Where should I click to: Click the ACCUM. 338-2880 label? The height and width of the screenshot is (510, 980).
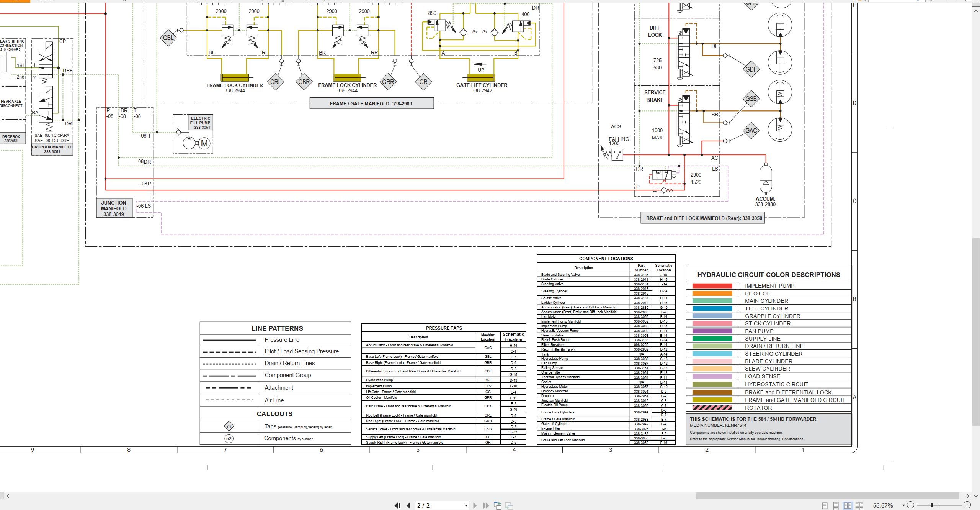click(x=765, y=202)
